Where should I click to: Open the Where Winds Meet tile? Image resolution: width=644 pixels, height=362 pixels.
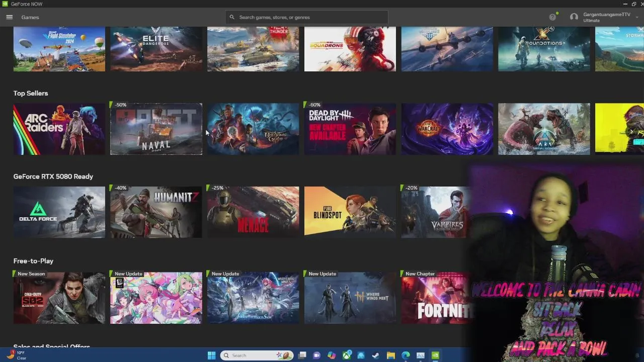pos(350,298)
